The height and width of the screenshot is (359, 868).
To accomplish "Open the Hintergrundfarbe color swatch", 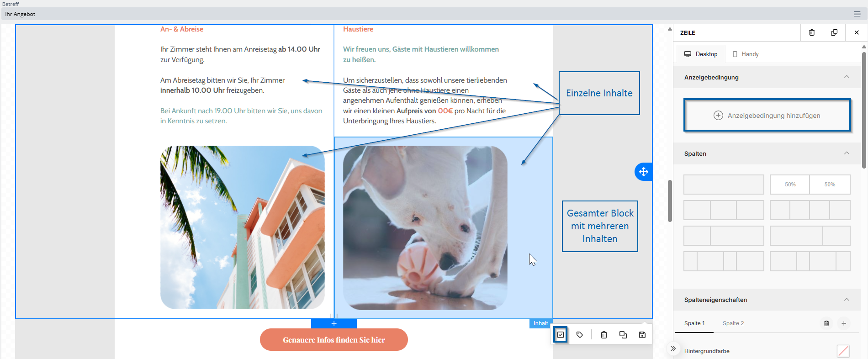I will point(843,351).
